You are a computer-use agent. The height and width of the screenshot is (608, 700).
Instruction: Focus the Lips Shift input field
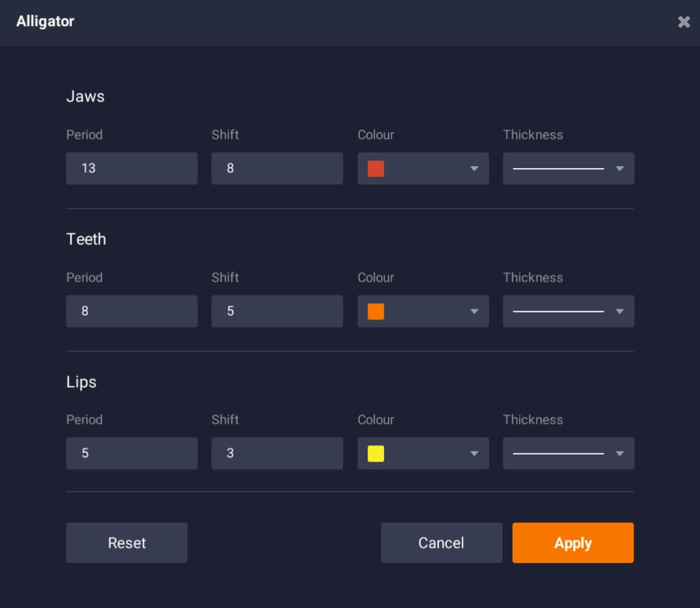[277, 453]
